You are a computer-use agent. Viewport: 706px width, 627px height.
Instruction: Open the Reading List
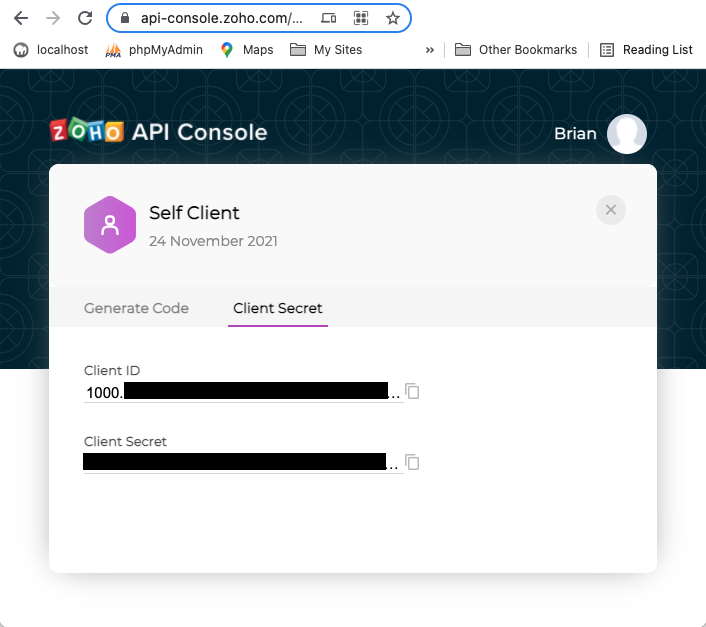(646, 50)
